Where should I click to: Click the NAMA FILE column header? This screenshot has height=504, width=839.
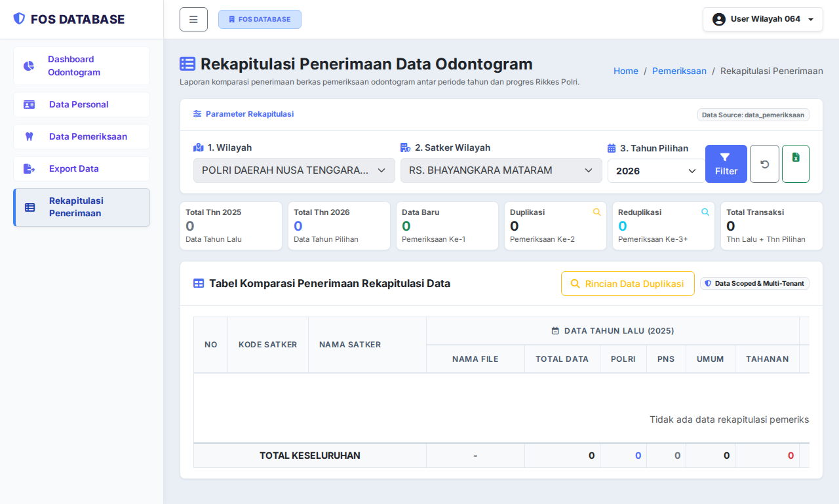475,359
